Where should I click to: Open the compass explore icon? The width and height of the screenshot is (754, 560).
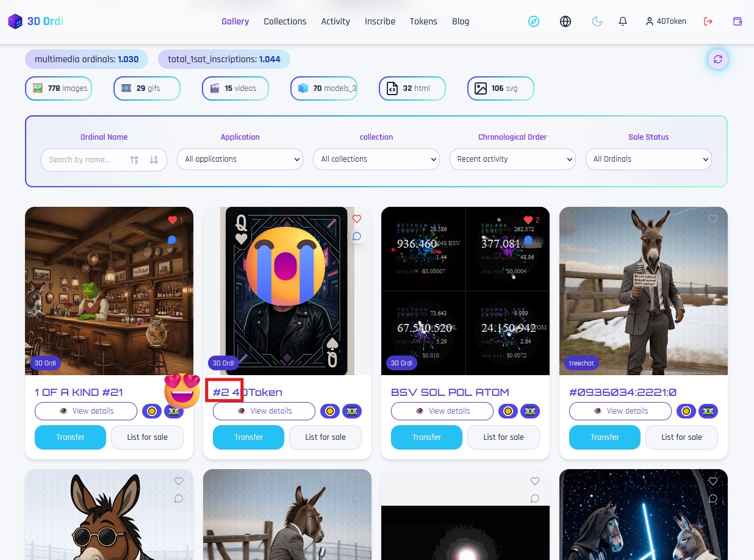tap(534, 21)
